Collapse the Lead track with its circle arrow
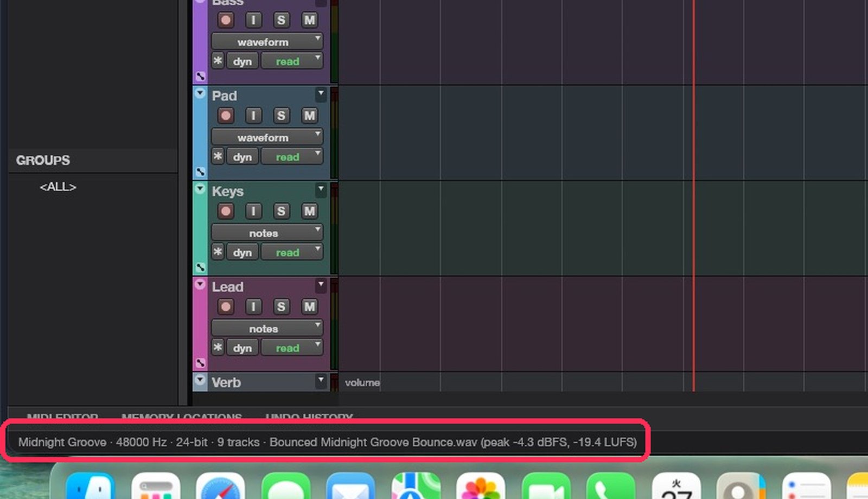Image resolution: width=868 pixels, height=499 pixels. [200, 284]
